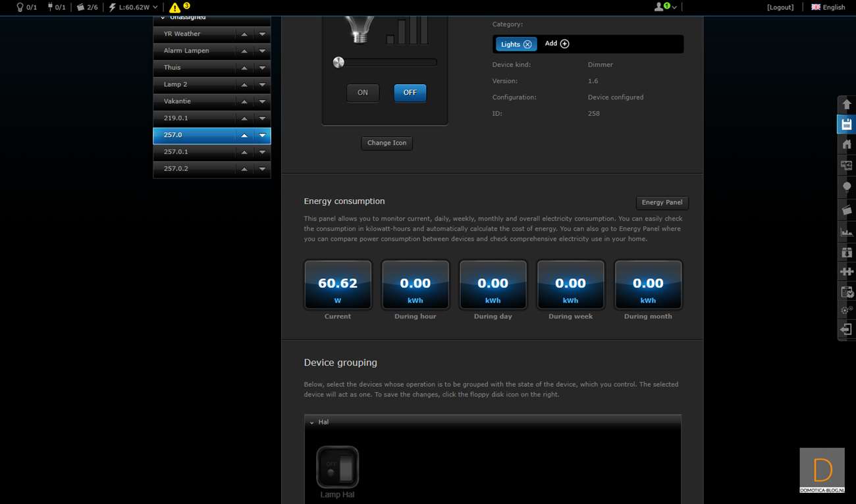Move selected device 257.0 up

(x=244, y=135)
